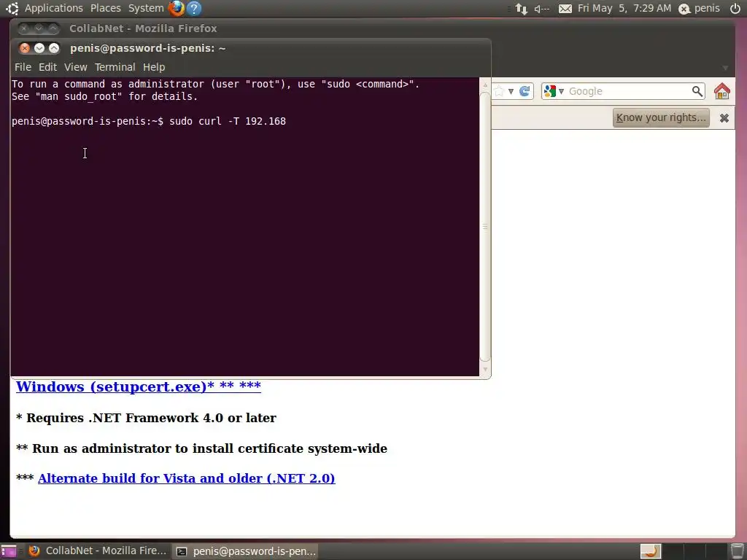This screenshot has width=747, height=560.
Task: Click the terminal vertical scrollbar thumb
Action: pyautogui.click(x=485, y=227)
